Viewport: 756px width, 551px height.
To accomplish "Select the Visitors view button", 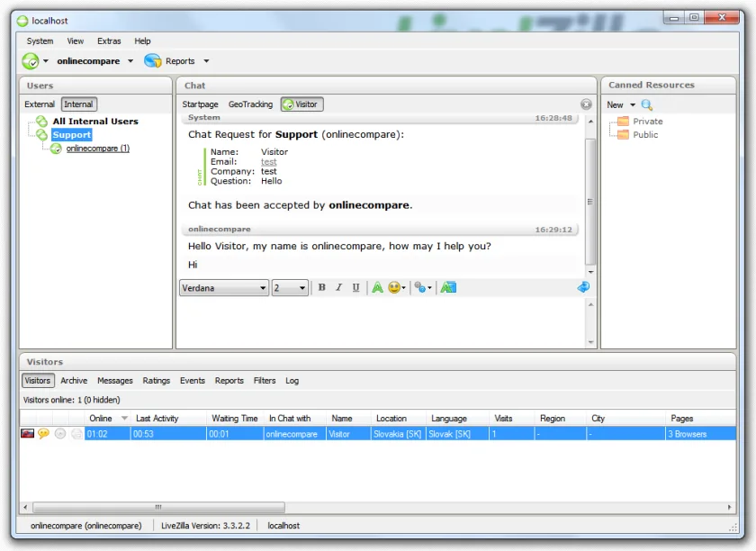I will tap(38, 381).
